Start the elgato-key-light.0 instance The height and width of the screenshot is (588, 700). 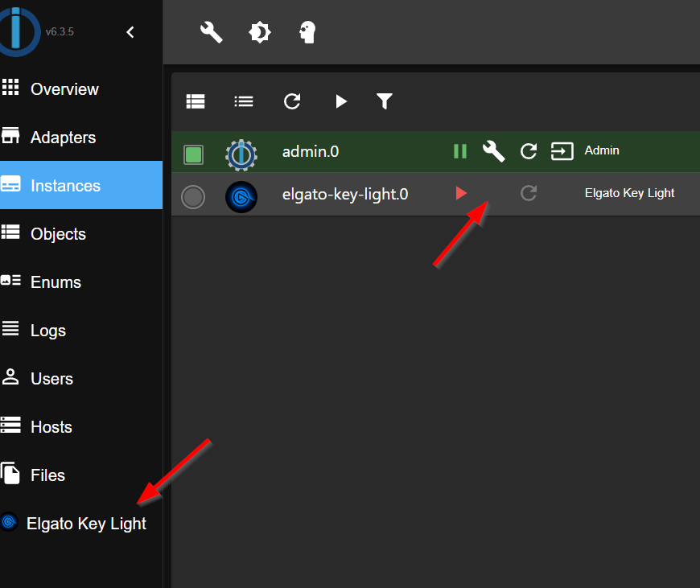click(461, 193)
